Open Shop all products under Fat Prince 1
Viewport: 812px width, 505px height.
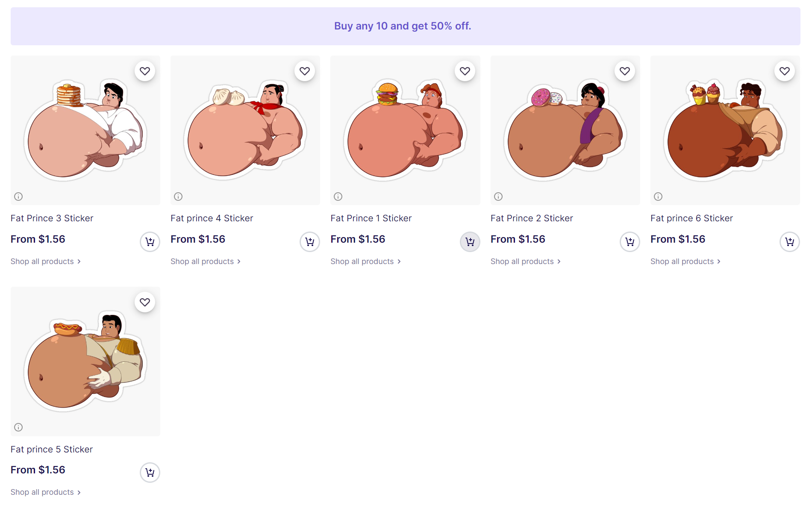365,261
